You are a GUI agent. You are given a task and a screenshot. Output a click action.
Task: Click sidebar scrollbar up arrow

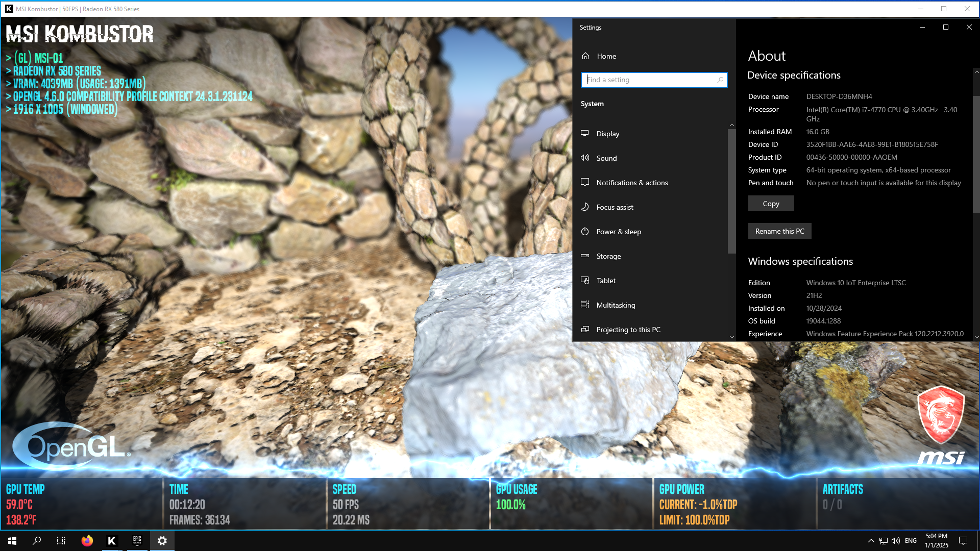(731, 125)
